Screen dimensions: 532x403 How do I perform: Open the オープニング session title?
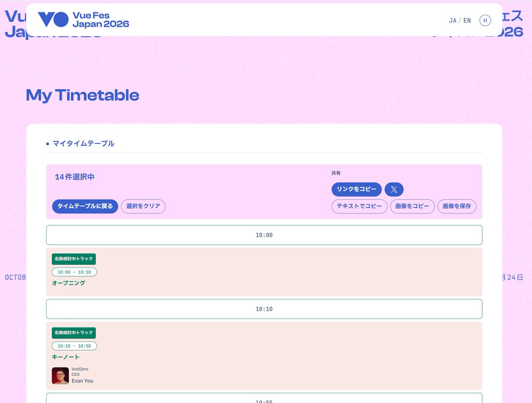point(69,283)
